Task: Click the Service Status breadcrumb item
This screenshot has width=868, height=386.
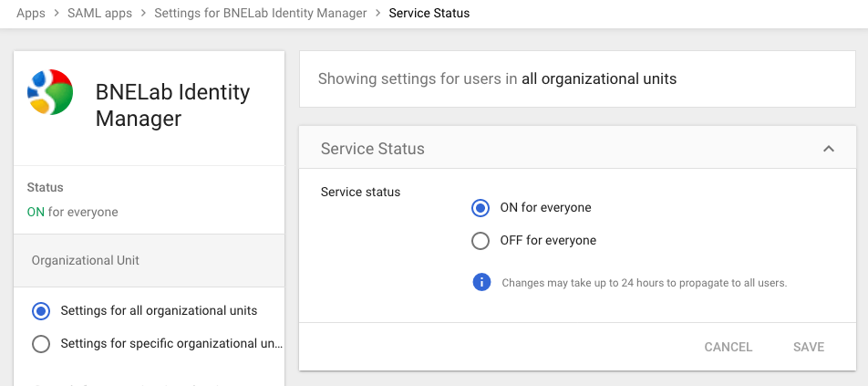Action: click(429, 14)
